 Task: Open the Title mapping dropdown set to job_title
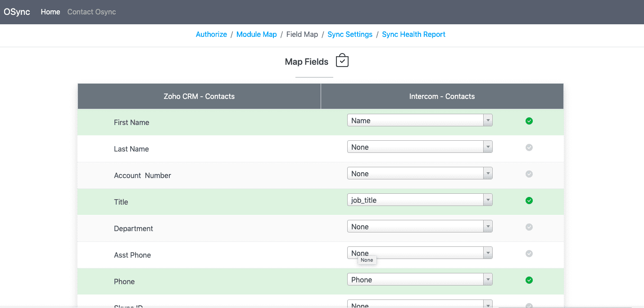tap(420, 200)
